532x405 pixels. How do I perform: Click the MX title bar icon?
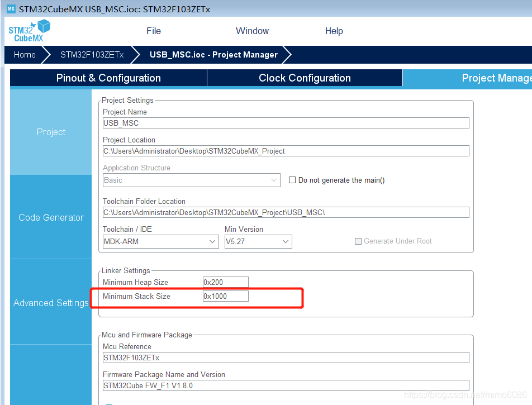coord(11,9)
